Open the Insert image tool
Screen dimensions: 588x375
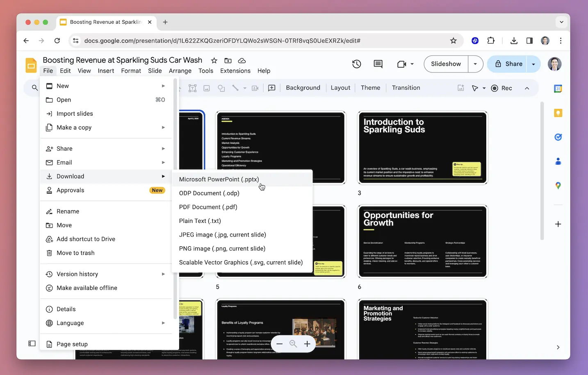(206, 88)
